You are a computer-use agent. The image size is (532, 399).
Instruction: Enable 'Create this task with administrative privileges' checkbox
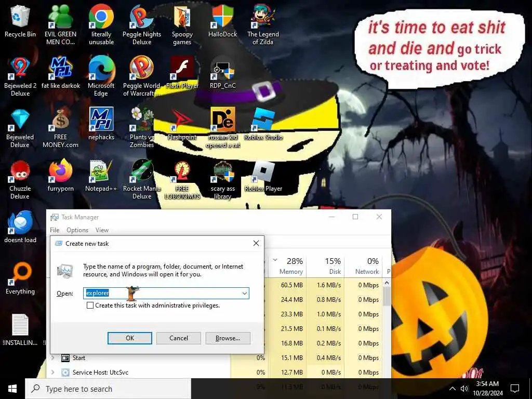click(x=90, y=305)
